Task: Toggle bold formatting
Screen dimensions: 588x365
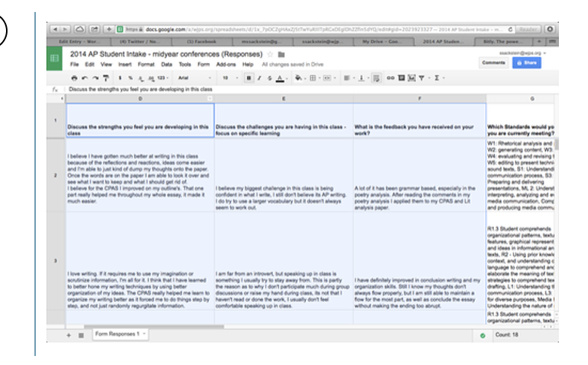Action: point(249,78)
